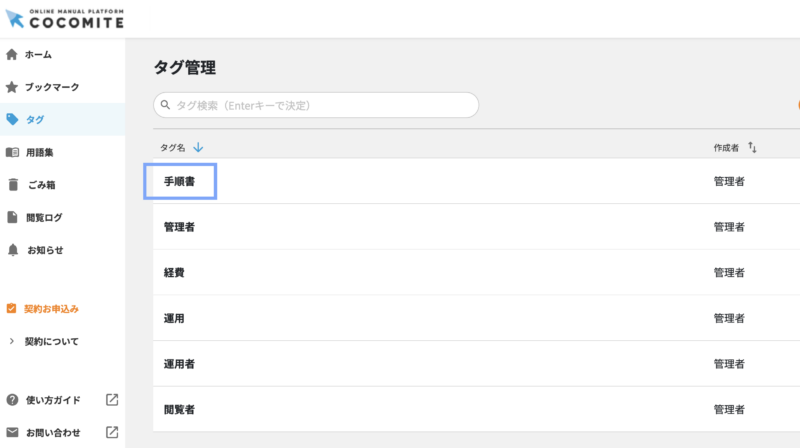
Task: Open the 手順書 tag
Action: [x=180, y=182]
